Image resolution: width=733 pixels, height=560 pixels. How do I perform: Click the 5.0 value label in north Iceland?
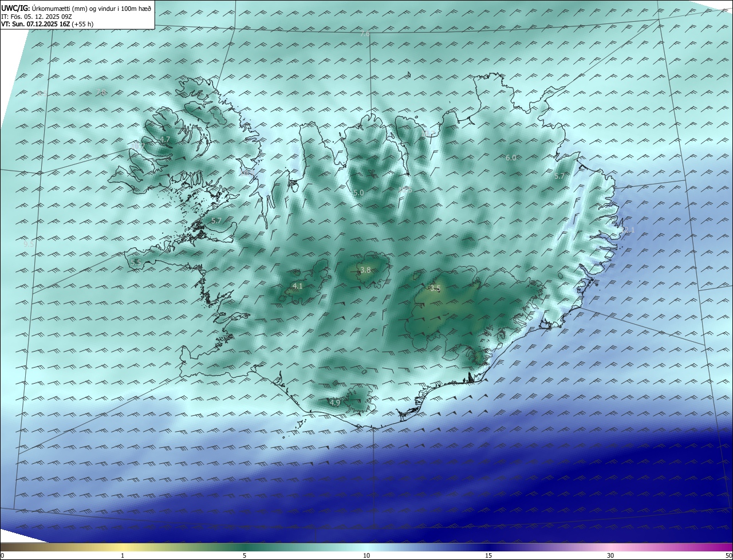(x=358, y=193)
